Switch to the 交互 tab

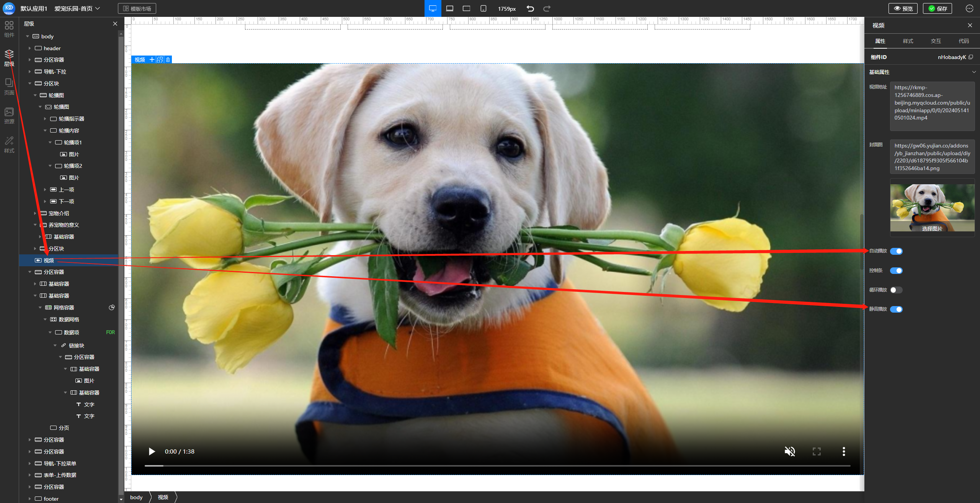click(936, 41)
